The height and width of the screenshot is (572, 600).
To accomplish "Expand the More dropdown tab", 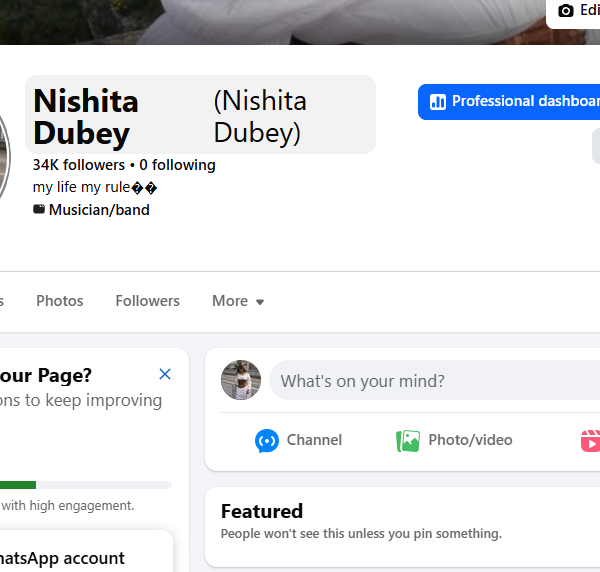I will (238, 301).
